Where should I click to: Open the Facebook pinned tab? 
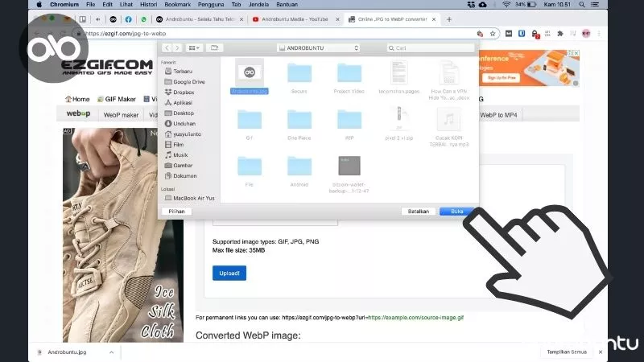(128, 19)
